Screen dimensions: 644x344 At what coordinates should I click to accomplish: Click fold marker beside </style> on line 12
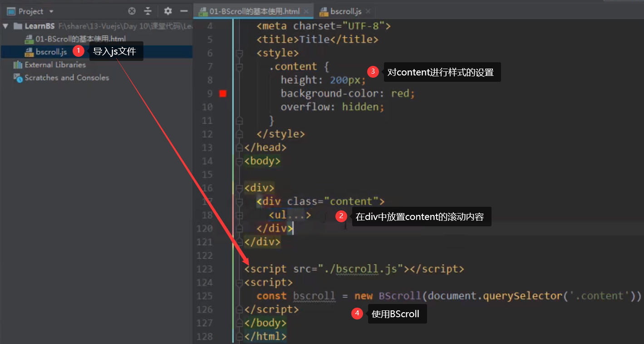tap(240, 134)
